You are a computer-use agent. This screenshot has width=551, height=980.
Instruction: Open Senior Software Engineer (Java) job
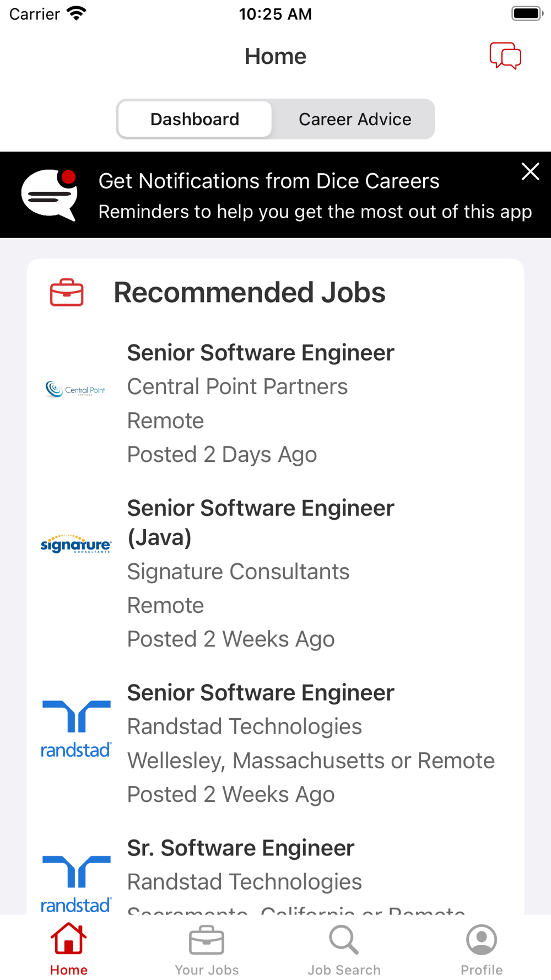click(x=261, y=522)
